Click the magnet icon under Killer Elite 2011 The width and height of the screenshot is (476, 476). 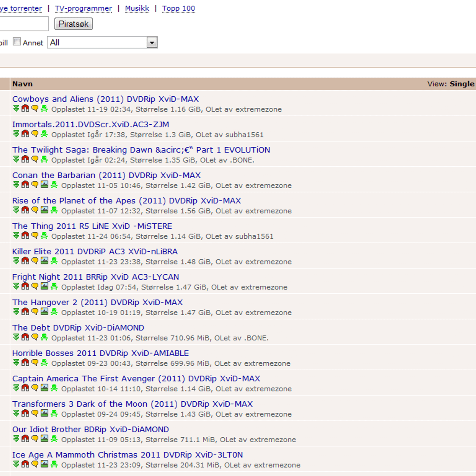(25, 261)
